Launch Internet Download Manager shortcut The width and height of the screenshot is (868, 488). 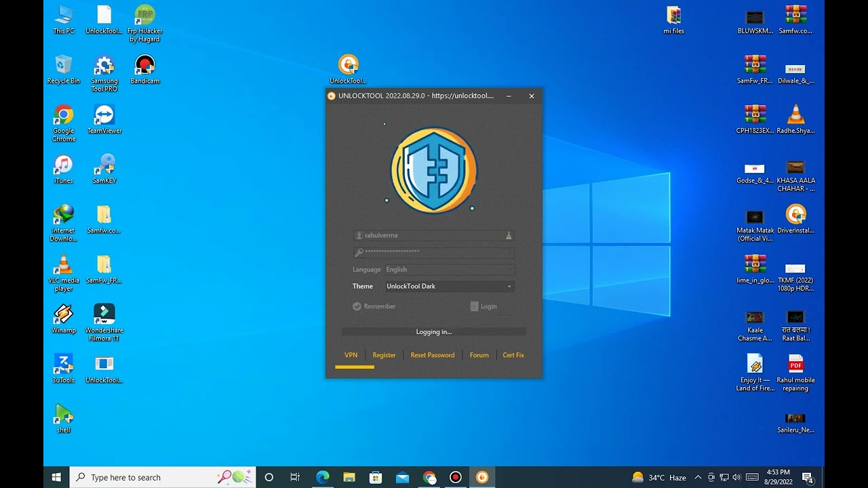click(64, 223)
